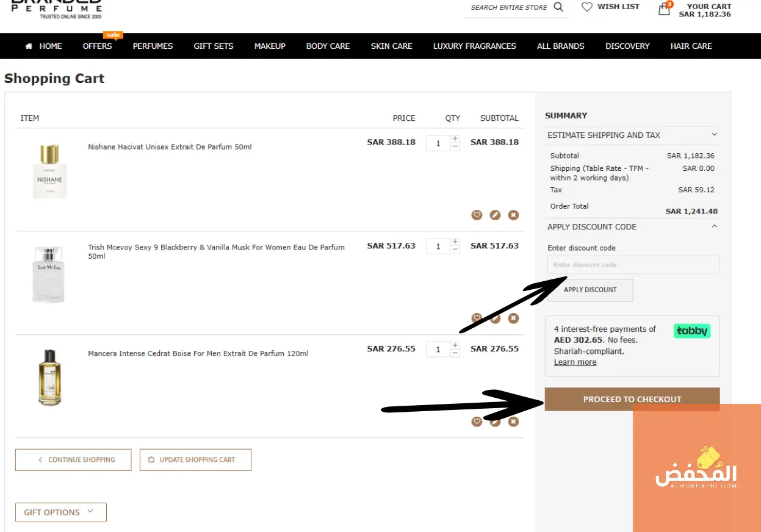The height and width of the screenshot is (532, 761).
Task: Open Trish Mcevoy Sexy 9 product link
Action: (x=216, y=251)
